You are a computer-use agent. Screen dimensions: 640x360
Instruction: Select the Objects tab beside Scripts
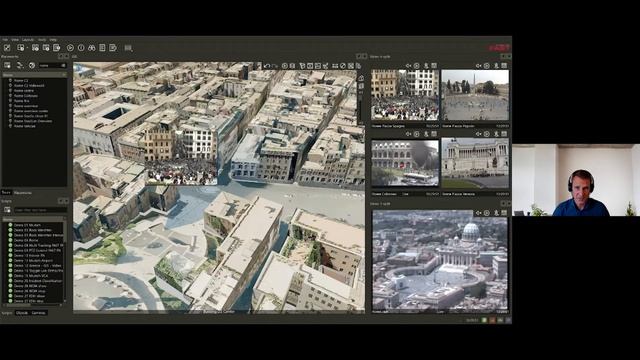22,313
